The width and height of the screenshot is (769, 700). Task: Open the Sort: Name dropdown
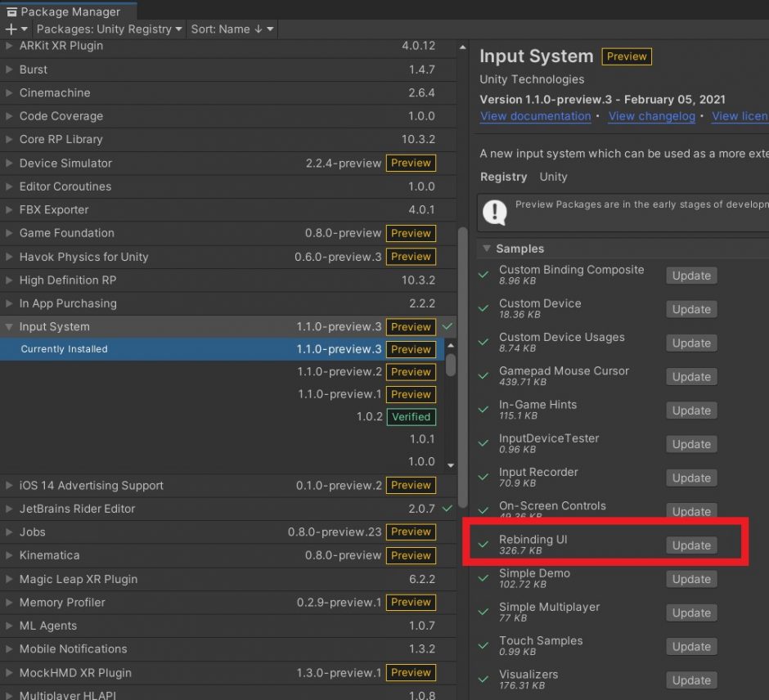click(x=232, y=29)
